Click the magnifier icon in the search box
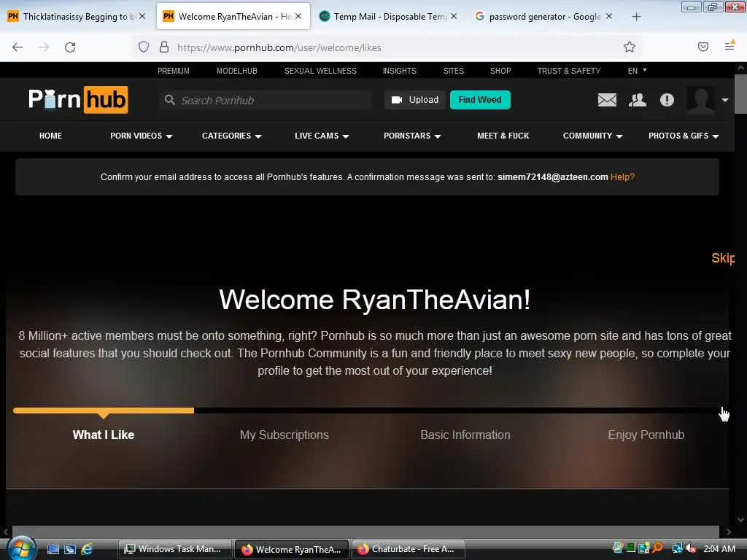 169,100
